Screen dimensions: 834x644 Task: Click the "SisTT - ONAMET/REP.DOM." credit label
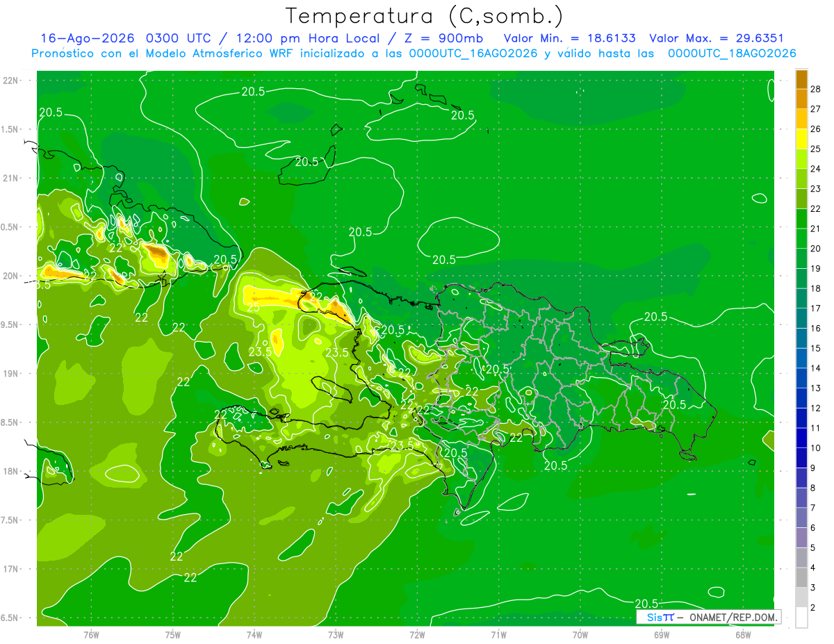pyautogui.click(x=709, y=617)
